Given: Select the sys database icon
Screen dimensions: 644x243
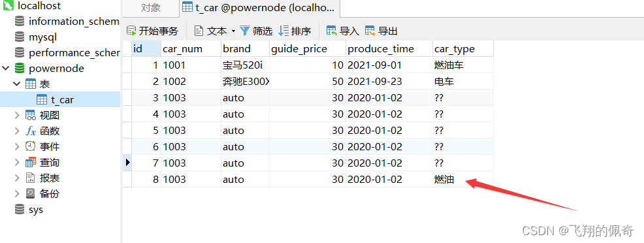Looking at the screenshot, I should [20, 209].
